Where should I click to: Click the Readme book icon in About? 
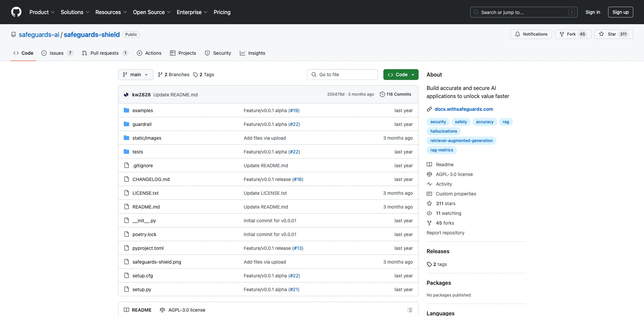pos(429,165)
